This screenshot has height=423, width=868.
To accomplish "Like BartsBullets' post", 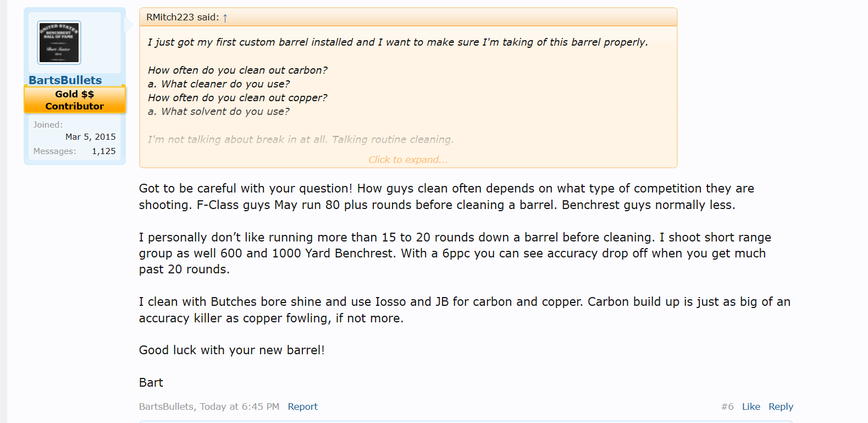I will click(751, 406).
